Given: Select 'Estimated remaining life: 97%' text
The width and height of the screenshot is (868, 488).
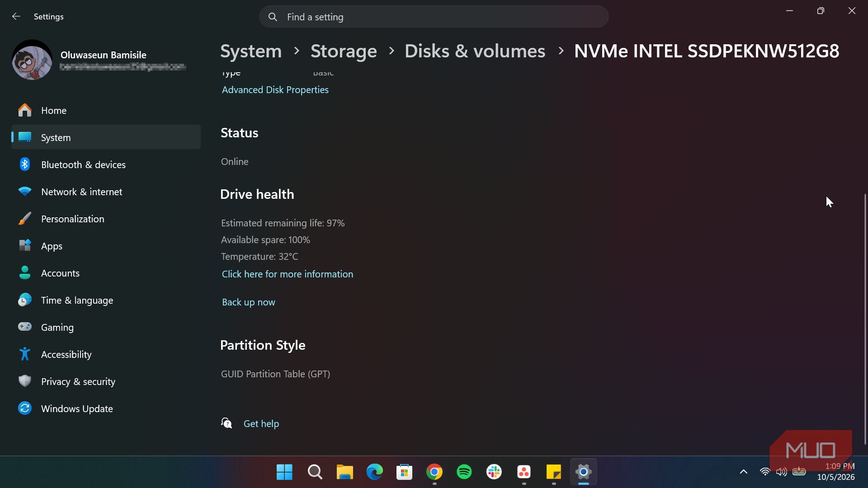Looking at the screenshot, I should coord(283,223).
